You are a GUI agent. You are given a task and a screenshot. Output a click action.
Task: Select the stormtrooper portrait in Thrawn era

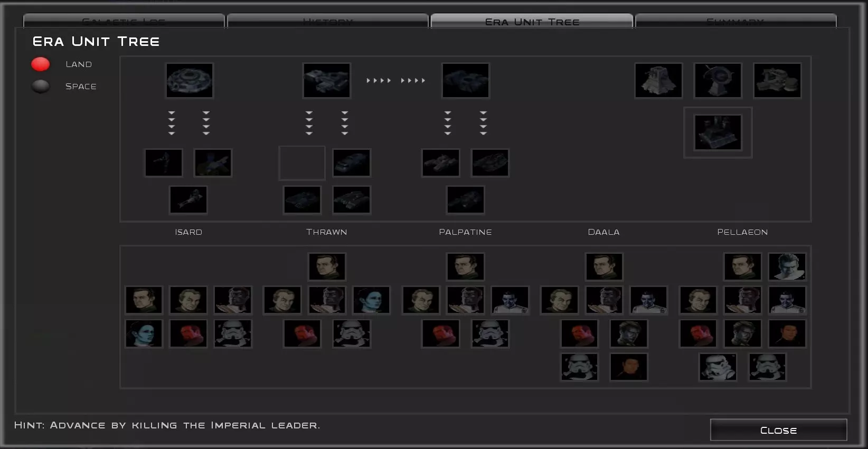(x=352, y=333)
